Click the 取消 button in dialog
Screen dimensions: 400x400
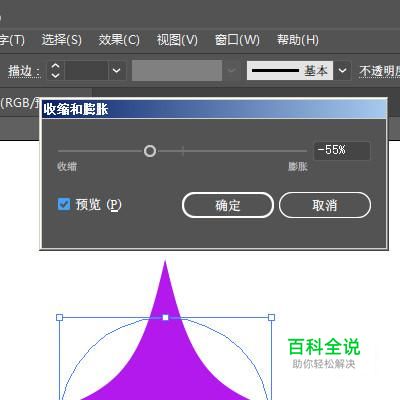tap(325, 205)
